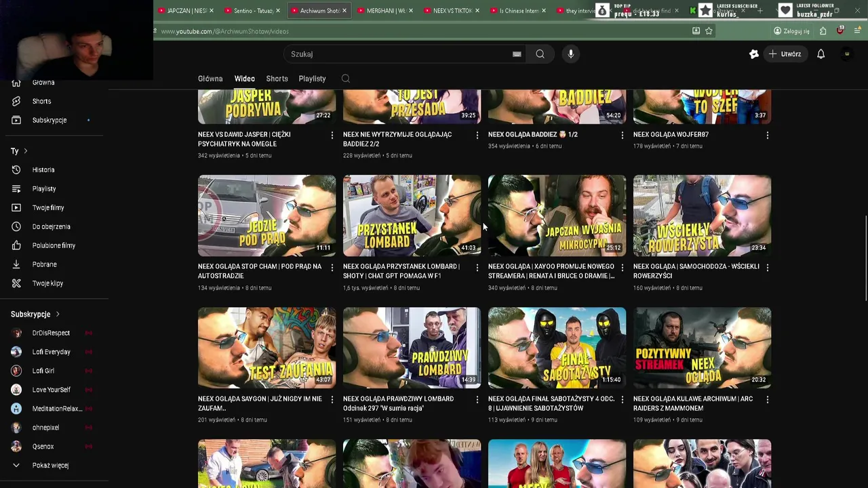868x488 pixels.
Task: Switch to channel Shorts tab
Action: coord(277,79)
